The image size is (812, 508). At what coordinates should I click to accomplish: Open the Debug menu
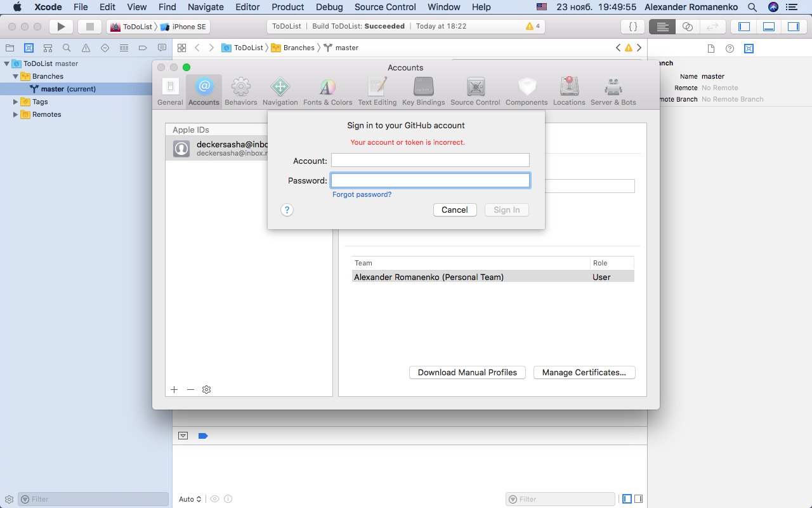coord(329,7)
